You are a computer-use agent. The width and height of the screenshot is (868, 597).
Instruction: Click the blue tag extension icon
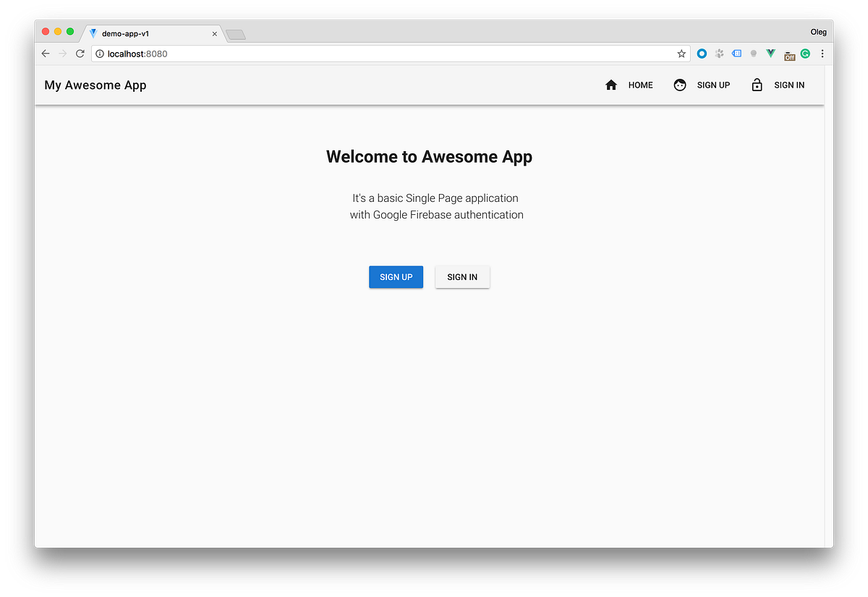[x=736, y=53]
